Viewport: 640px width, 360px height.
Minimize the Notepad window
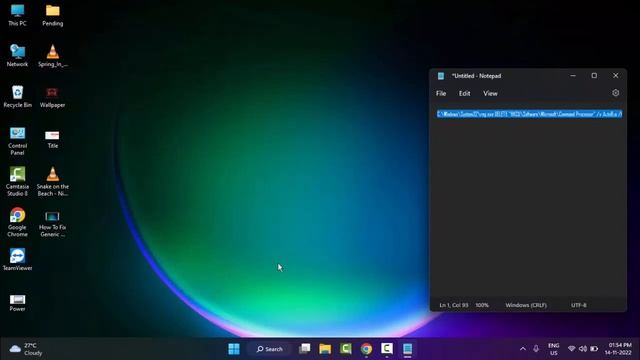tap(573, 76)
